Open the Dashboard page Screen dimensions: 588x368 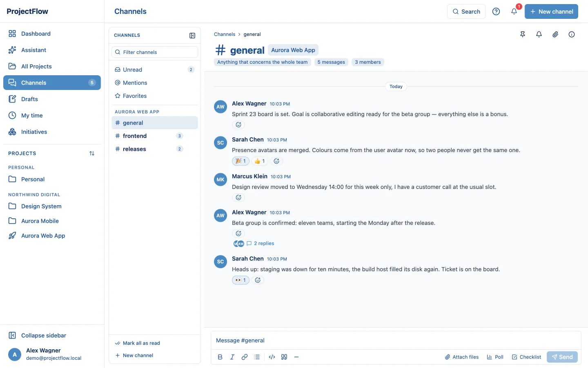(x=52, y=34)
